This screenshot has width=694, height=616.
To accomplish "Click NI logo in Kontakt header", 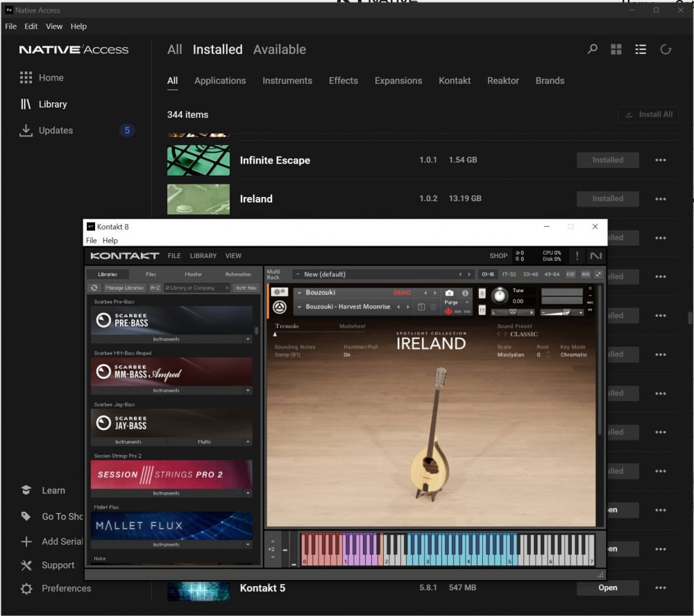I will [595, 256].
